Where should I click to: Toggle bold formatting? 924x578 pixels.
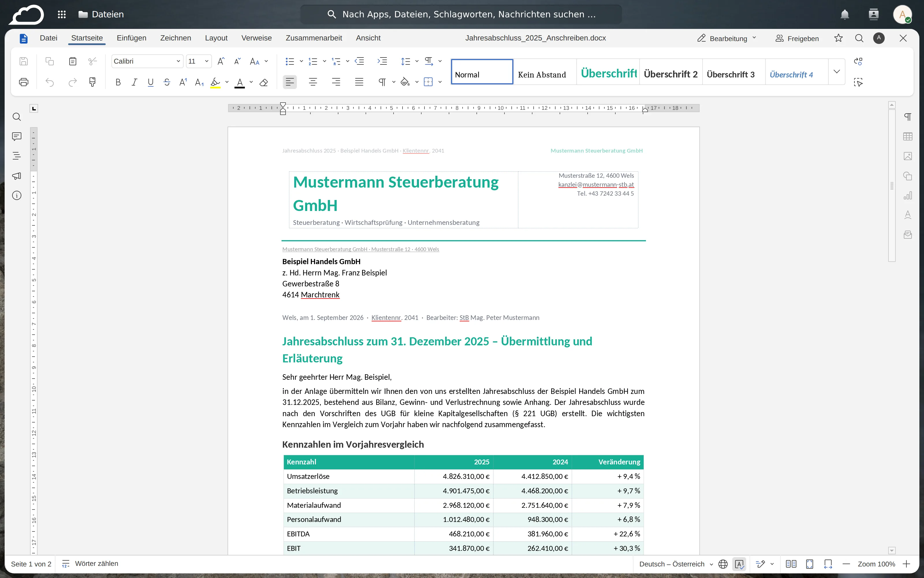click(x=118, y=82)
